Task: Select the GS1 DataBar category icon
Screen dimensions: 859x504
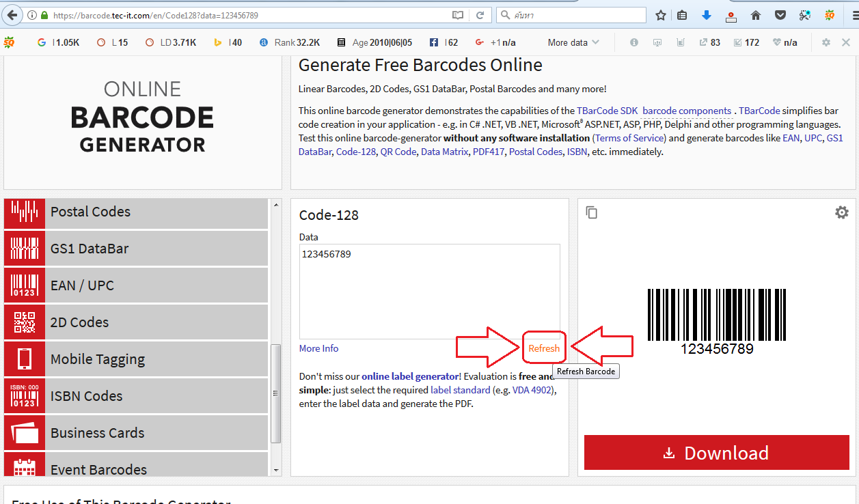Action: click(x=25, y=249)
